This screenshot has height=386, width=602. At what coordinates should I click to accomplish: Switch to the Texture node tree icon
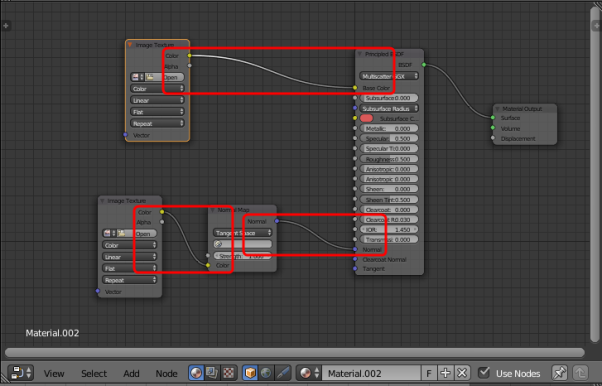228,373
